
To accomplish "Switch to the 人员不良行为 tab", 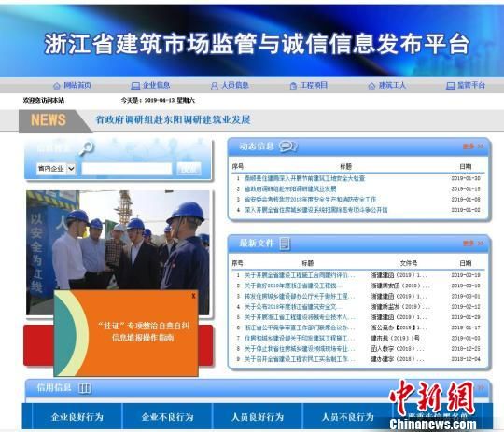I will tap(348, 417).
